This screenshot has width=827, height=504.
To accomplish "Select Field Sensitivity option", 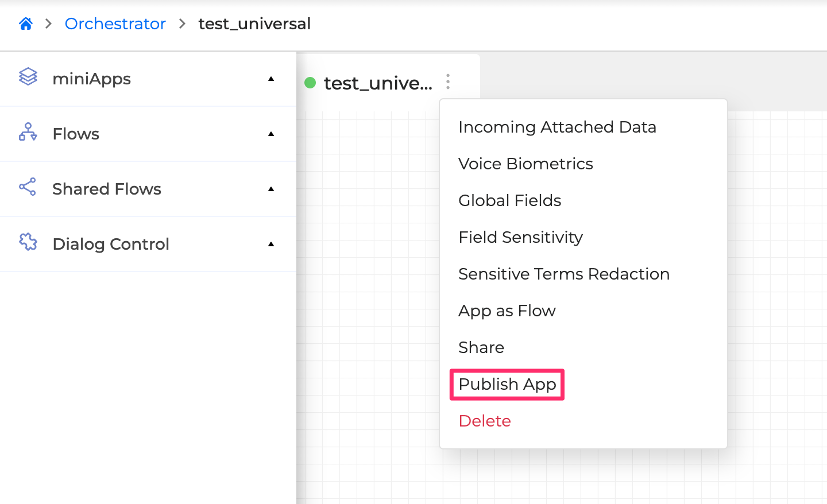I will coord(520,237).
